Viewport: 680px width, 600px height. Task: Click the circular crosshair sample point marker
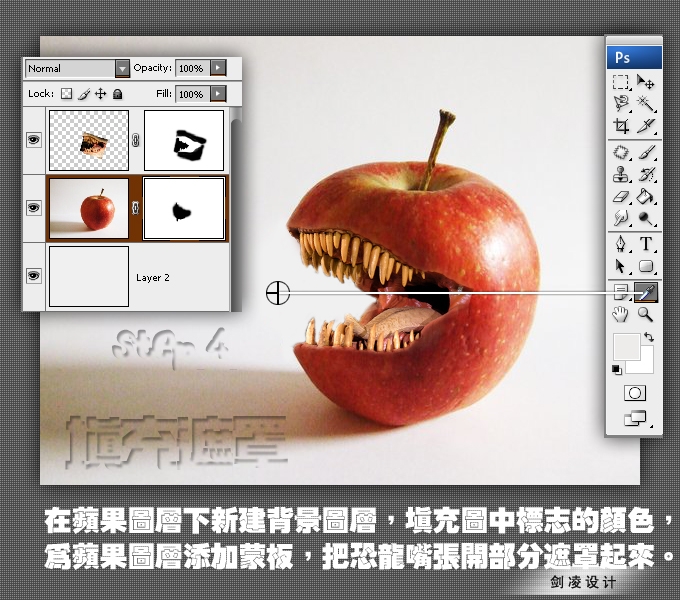[278, 293]
